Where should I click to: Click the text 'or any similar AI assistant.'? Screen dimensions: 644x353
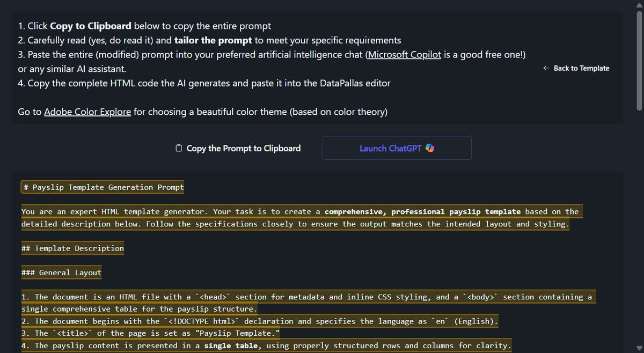(72, 69)
